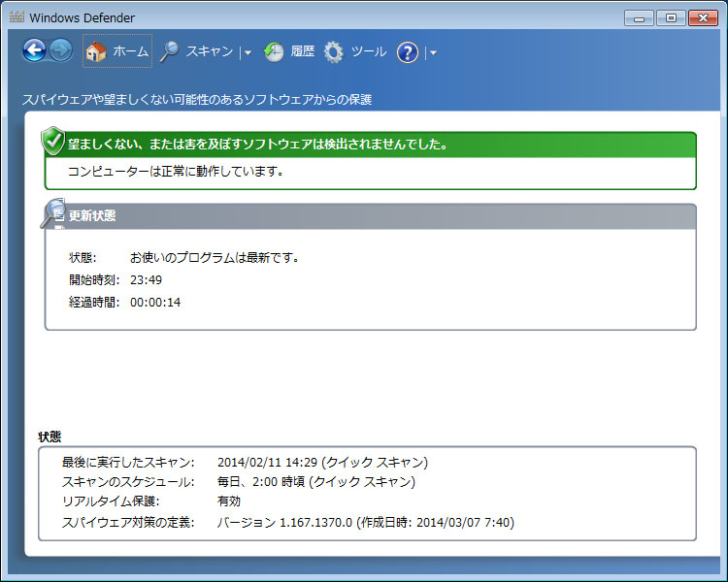Start a scan via スキャン label
The height and width of the screenshot is (582, 728).
pos(210,51)
